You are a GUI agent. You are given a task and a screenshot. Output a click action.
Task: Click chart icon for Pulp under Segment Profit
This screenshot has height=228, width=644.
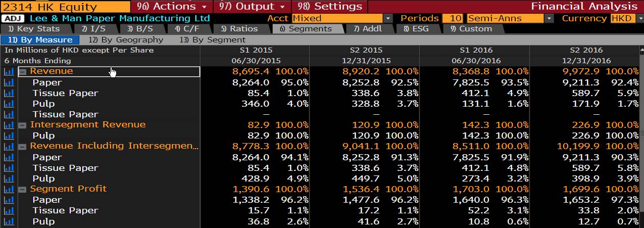9,221
